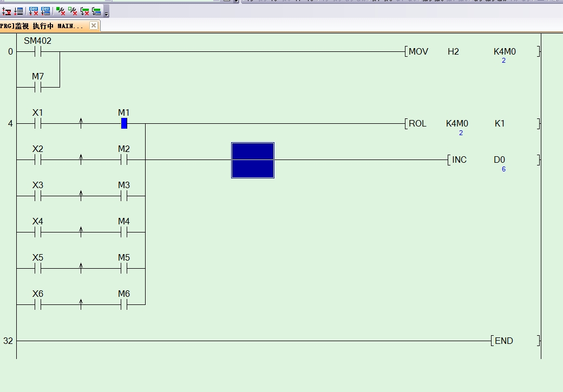Select the INC D0 instruction

coord(493,160)
